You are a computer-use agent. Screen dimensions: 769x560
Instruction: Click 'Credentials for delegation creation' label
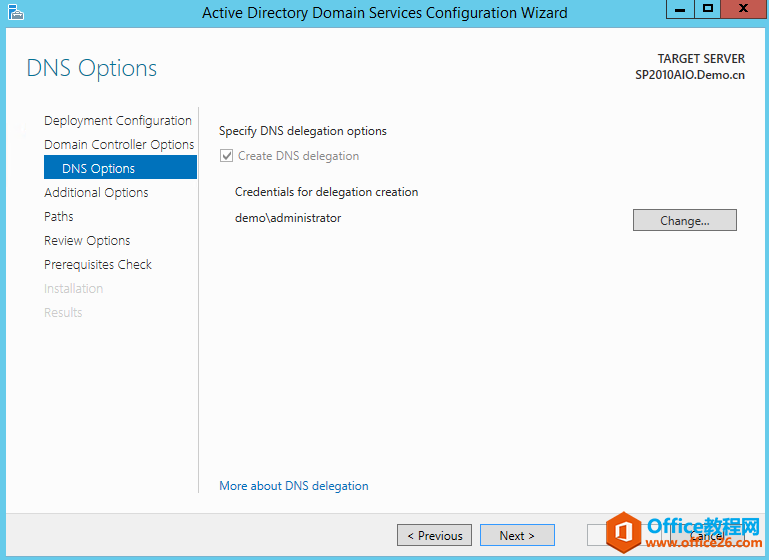327,192
